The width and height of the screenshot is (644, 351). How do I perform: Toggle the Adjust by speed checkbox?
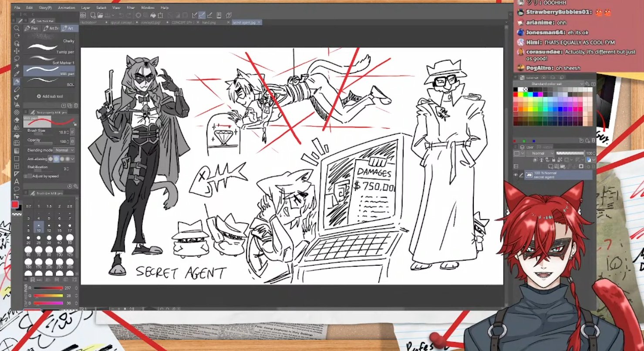(29, 176)
